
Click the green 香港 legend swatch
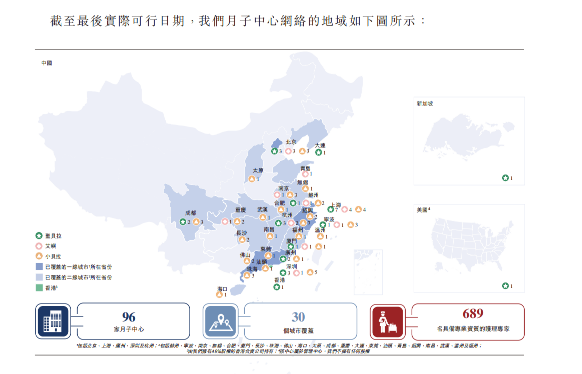39,287
